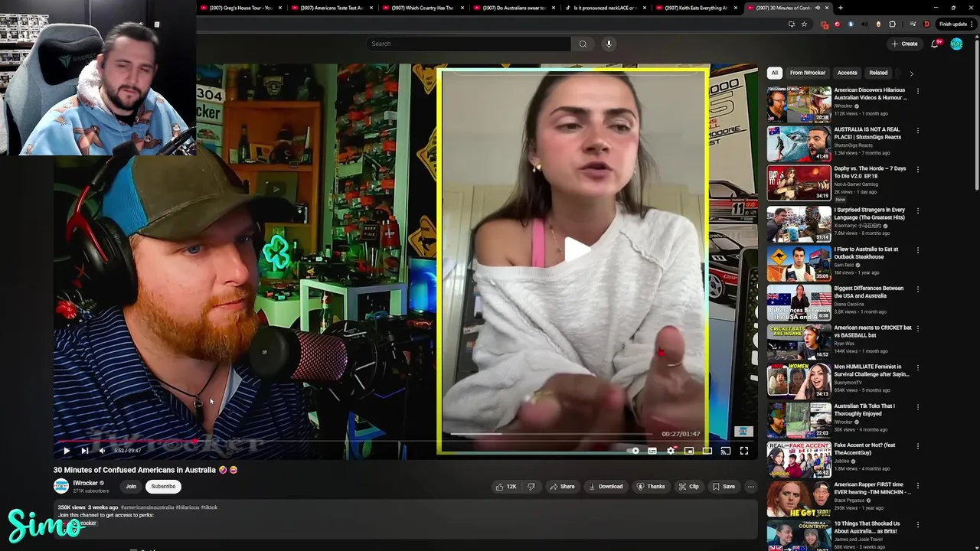This screenshot has width=980, height=551.
Task: Open options for 'I Flew to Australia' video
Action: [917, 250]
